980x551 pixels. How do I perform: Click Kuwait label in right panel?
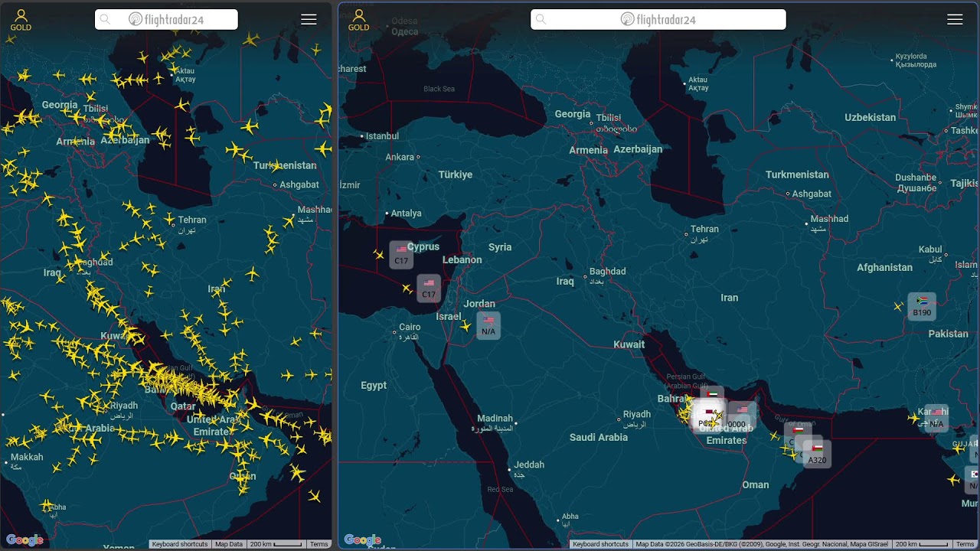[629, 345]
